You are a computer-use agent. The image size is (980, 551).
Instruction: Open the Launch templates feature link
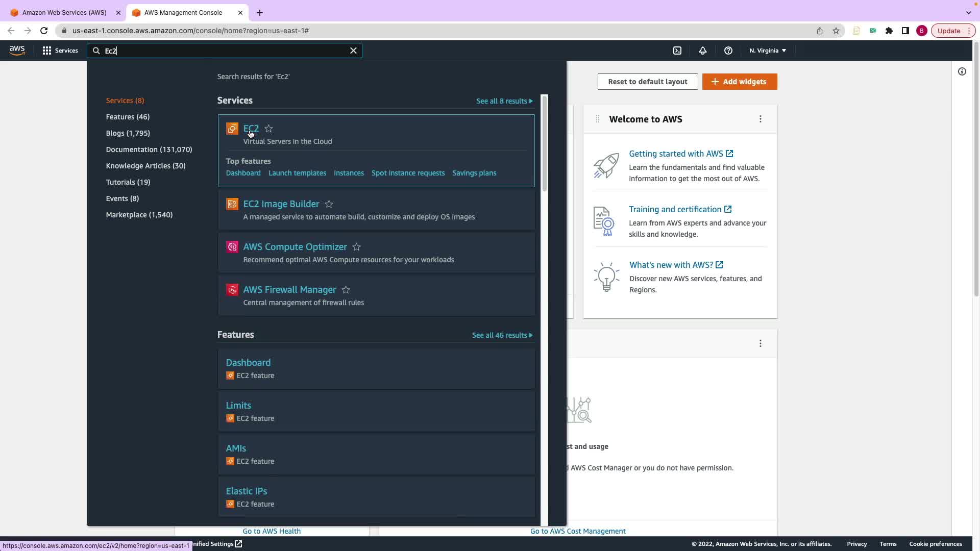click(297, 173)
